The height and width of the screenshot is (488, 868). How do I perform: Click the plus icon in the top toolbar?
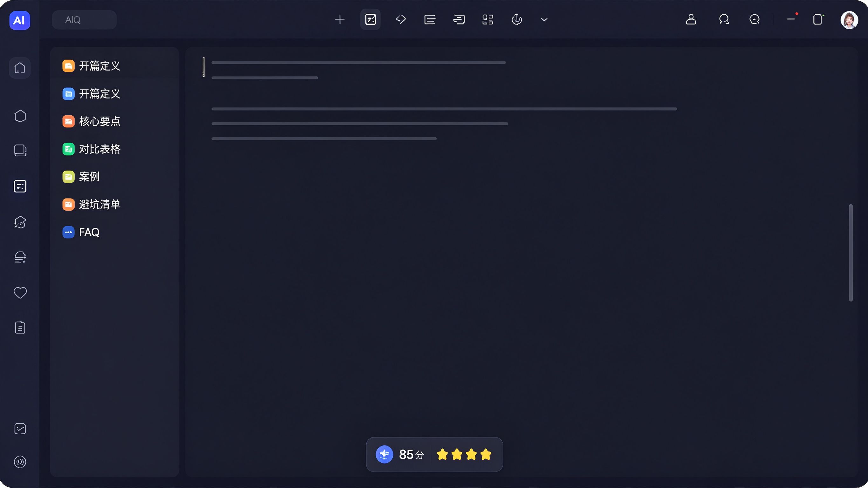coord(340,19)
